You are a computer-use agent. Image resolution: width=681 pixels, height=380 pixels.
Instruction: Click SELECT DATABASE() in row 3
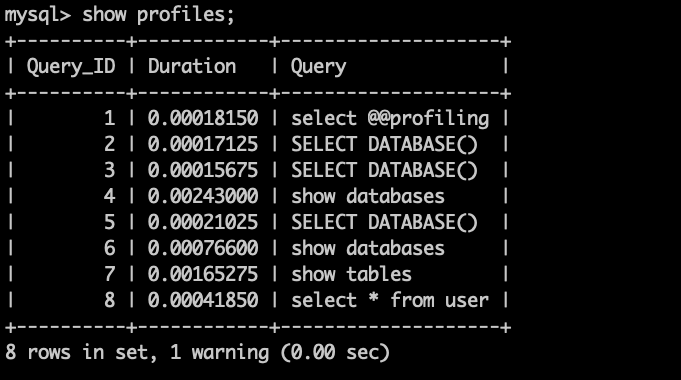click(384, 171)
